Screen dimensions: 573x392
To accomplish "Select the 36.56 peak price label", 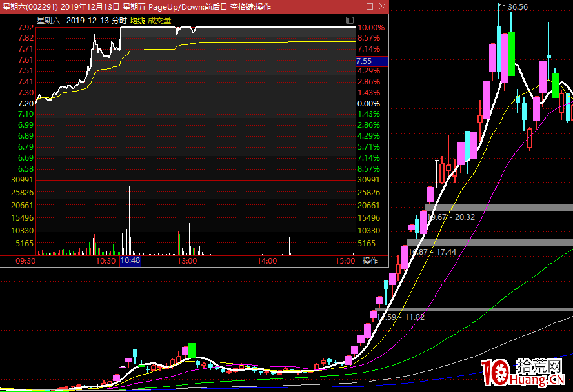I will pos(518,7).
